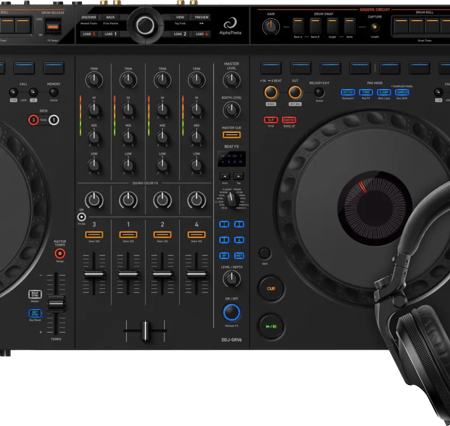The width and height of the screenshot is (450, 426).
Task: Set loop in with the orange IN button
Action: (x=271, y=92)
